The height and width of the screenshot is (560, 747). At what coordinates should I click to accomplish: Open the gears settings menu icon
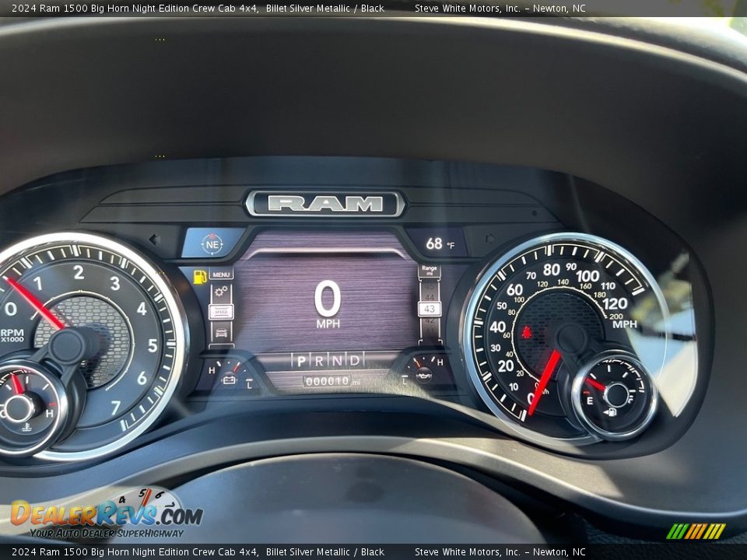221,292
